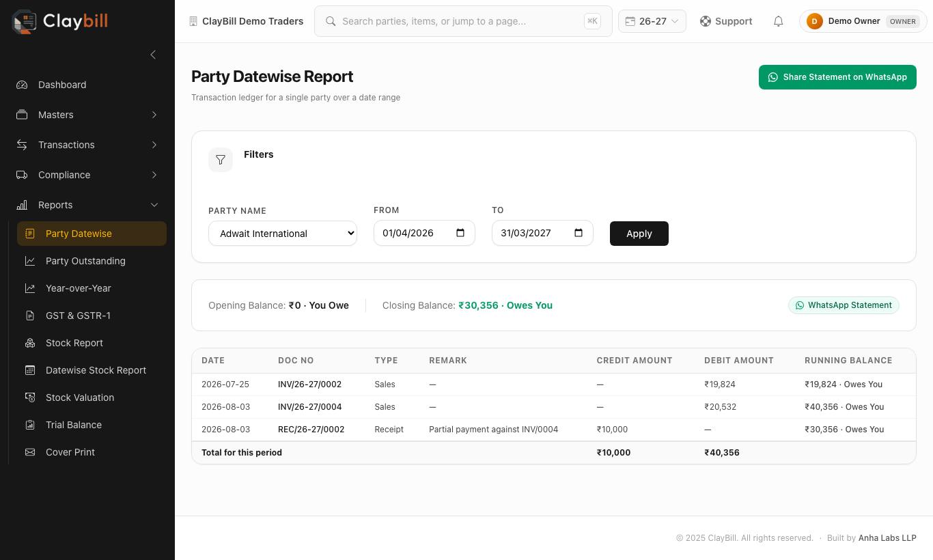Image resolution: width=933 pixels, height=560 pixels.
Task: Click the Partial payment against INV/0004 remark
Action: [x=493, y=430]
